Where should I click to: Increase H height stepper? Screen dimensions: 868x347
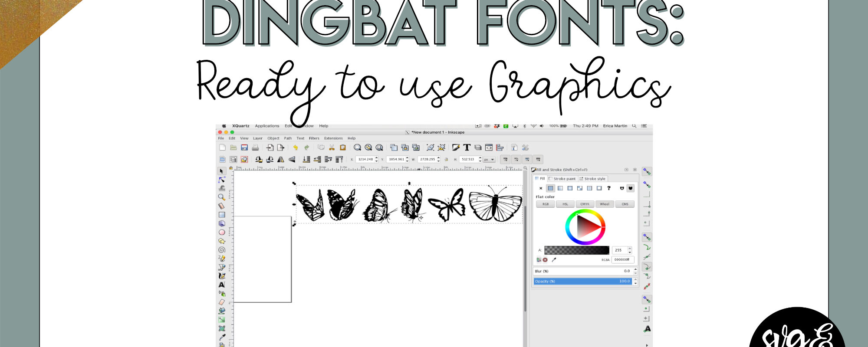[480, 157]
